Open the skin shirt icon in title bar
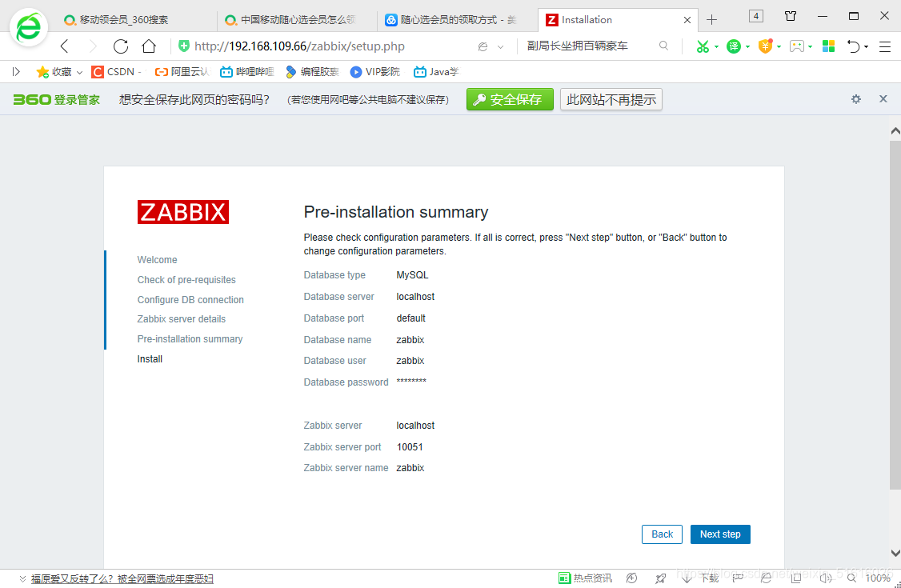901x588 pixels. [x=791, y=16]
